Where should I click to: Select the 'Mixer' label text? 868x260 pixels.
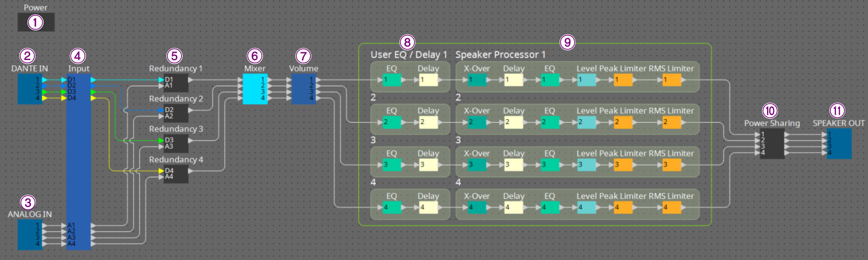255,68
